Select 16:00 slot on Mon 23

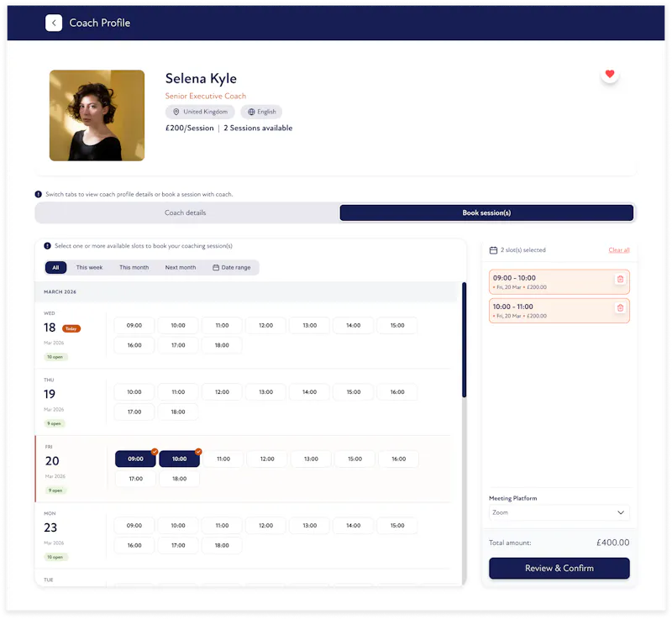coord(134,545)
